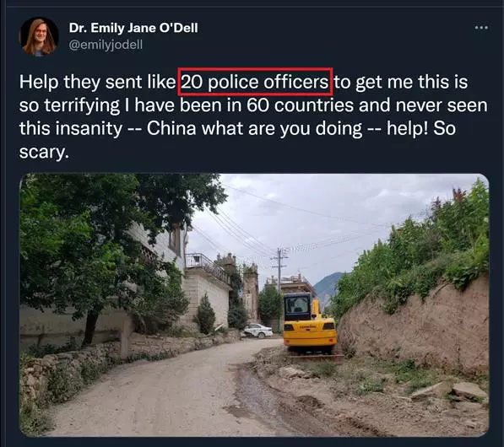Screen dimensions: 504x447
Task: Open the attached street photo
Action: click(x=254, y=304)
